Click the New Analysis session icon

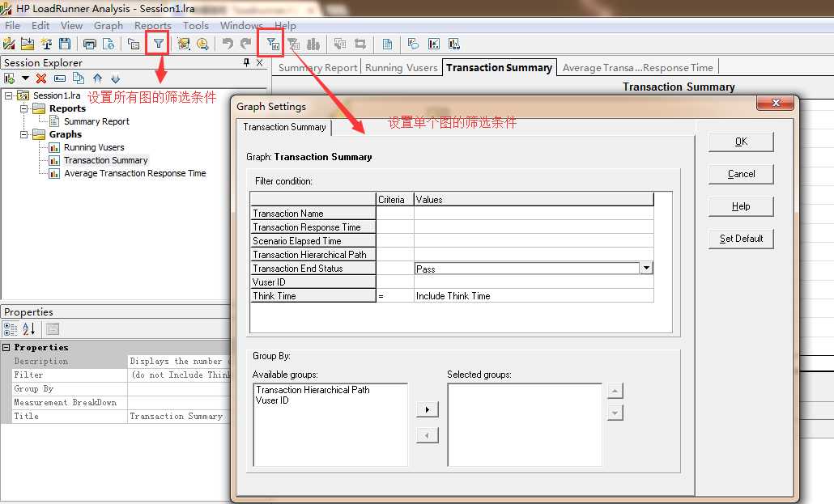9,44
